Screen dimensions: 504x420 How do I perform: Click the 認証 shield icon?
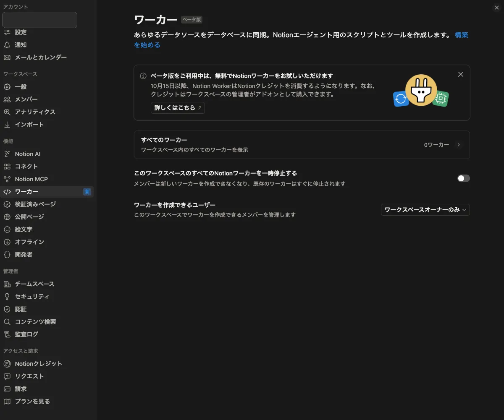click(7, 309)
